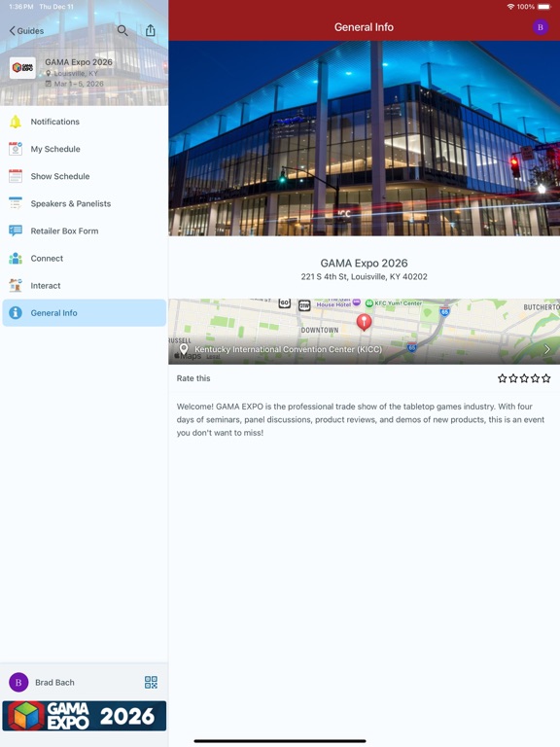The image size is (560, 747).
Task: Click the Notifications bell icon
Action: tap(16, 122)
